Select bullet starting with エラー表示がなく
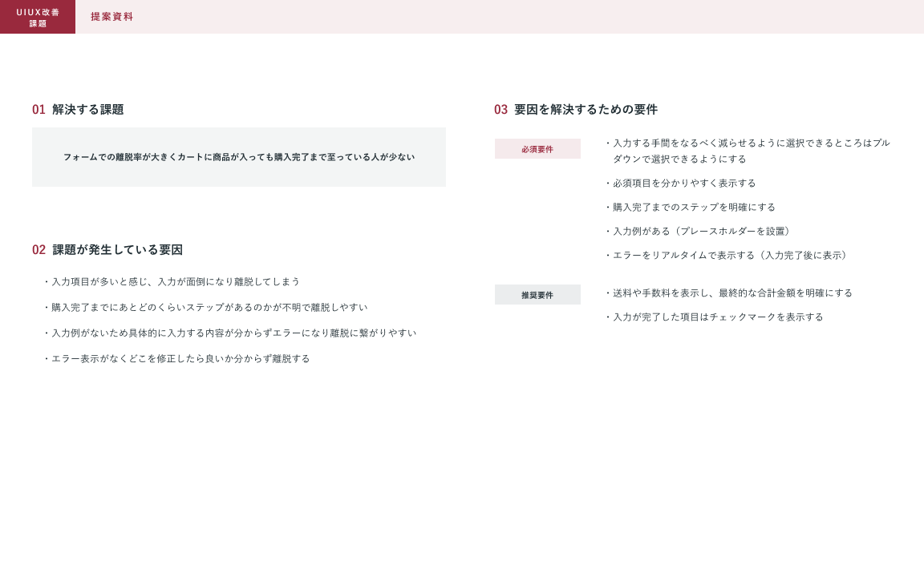Viewport: 924px width, 561px height. (x=180, y=359)
